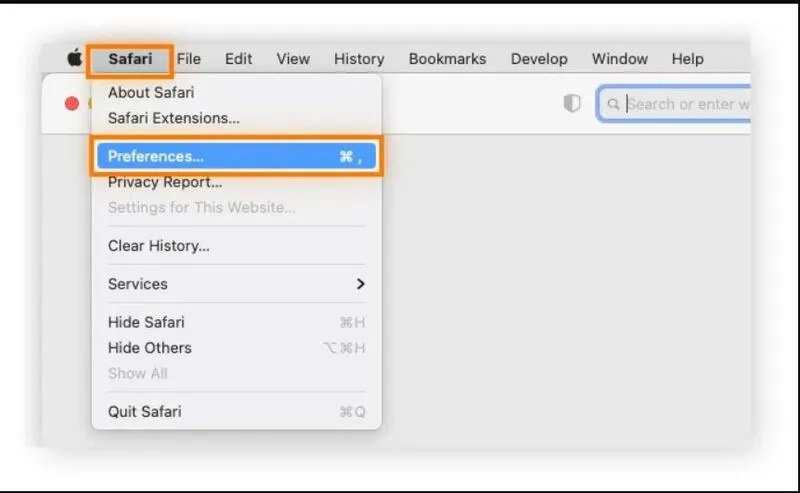Open the Bookmarks menu
Image resolution: width=800 pixels, height=493 pixels.
tap(447, 59)
